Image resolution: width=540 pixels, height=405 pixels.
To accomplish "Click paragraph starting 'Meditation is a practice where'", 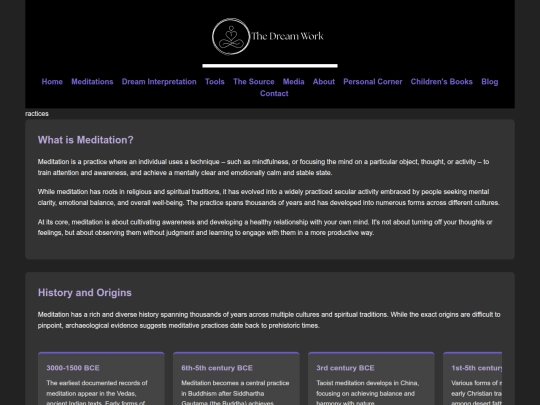I will click(x=263, y=167).
